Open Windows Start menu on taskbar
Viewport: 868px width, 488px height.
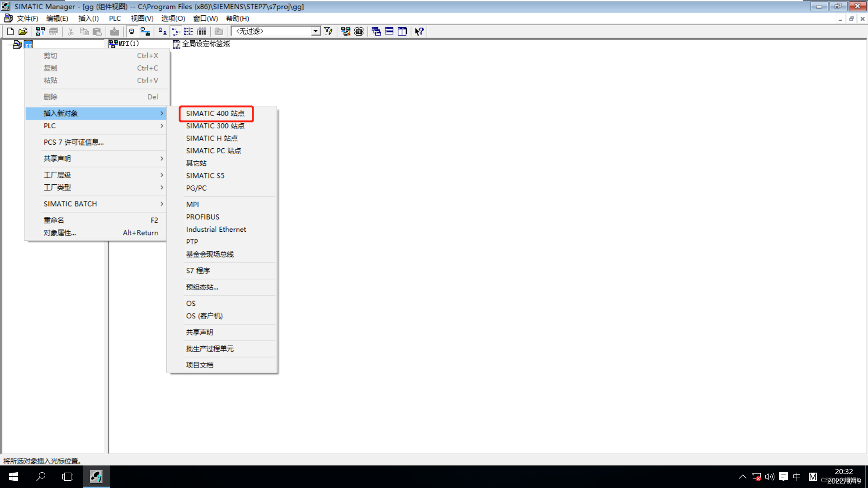tap(13, 477)
